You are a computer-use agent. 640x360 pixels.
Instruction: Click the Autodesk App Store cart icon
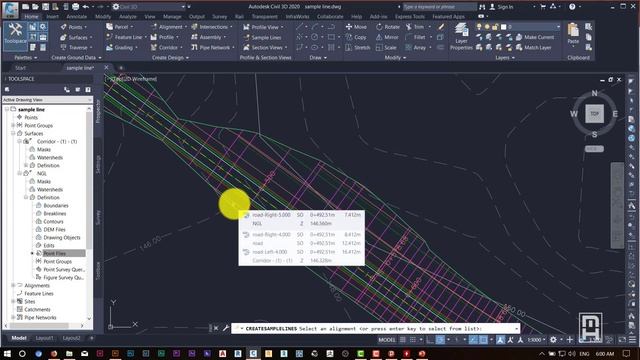click(543, 7)
